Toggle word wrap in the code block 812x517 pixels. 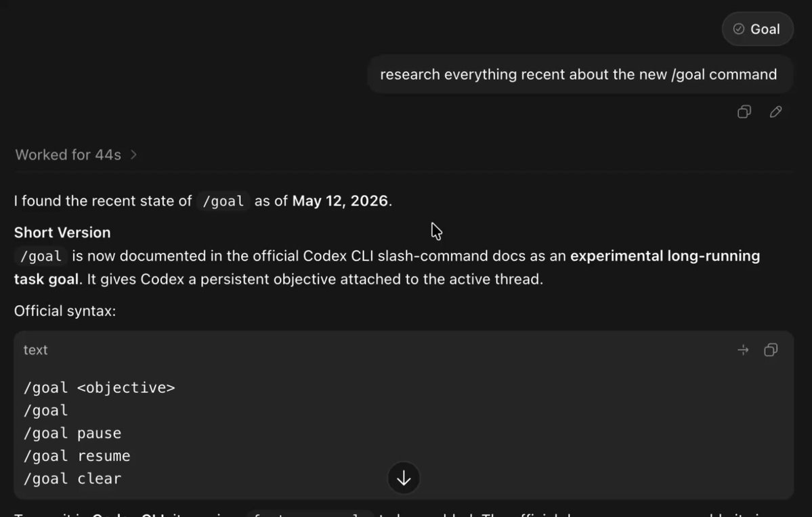coord(743,351)
